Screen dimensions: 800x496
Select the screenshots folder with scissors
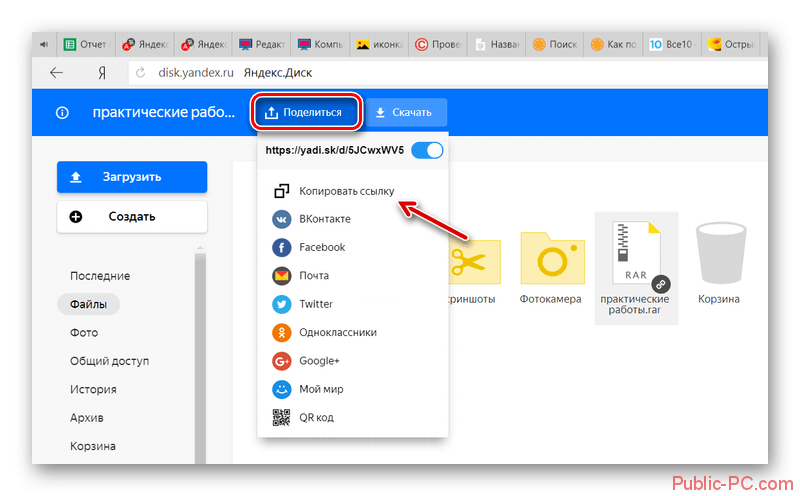coord(472,268)
